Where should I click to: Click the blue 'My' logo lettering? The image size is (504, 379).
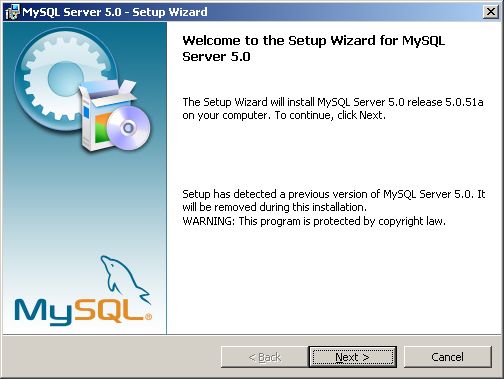(x=44, y=312)
